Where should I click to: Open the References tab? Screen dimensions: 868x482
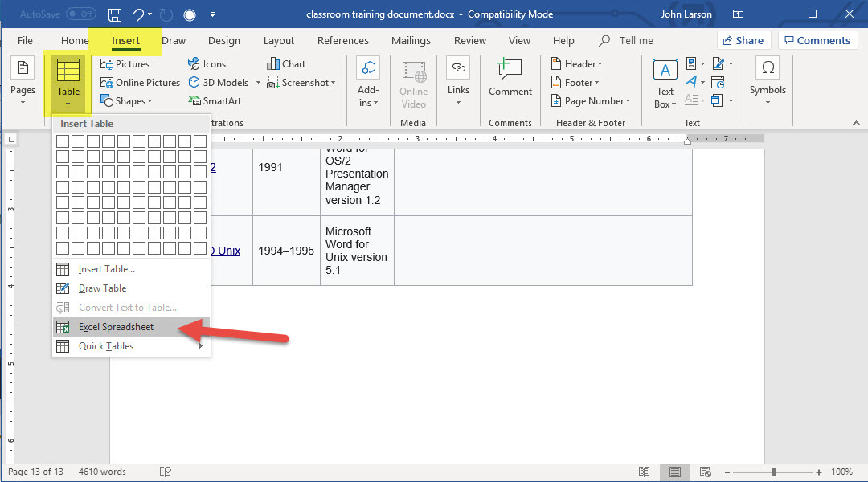342,41
